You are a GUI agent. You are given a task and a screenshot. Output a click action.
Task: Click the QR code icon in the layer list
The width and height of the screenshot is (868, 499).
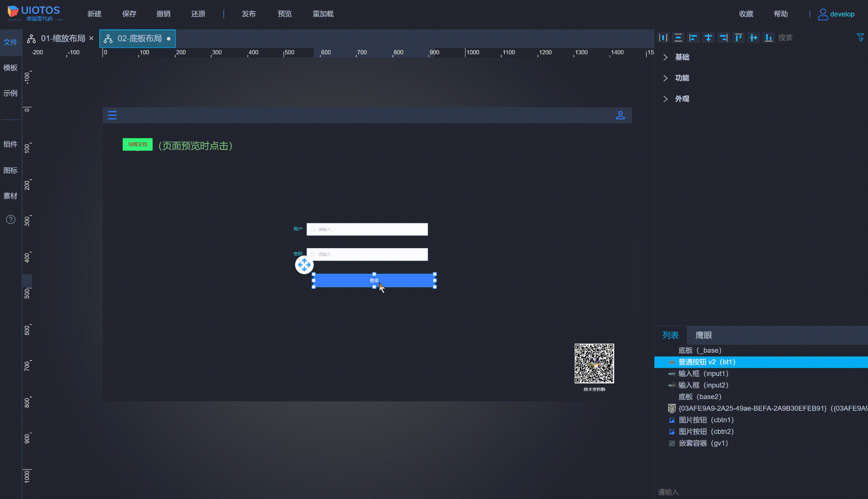pyautogui.click(x=672, y=408)
